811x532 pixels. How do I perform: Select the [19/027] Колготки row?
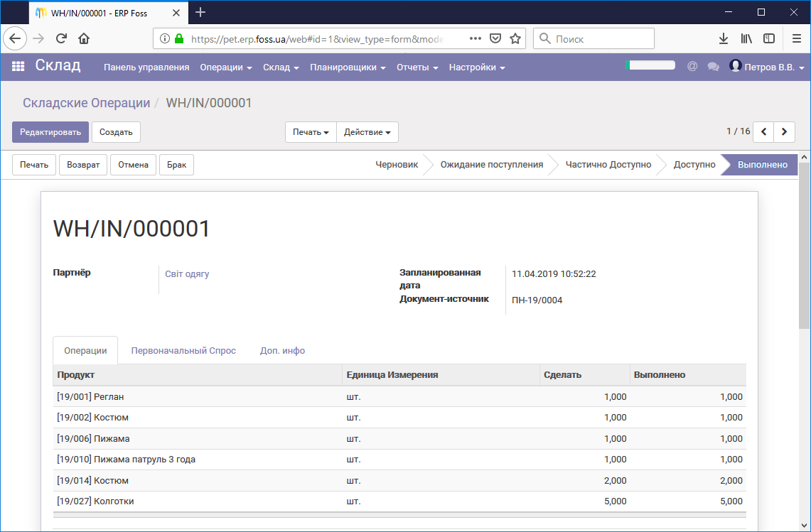click(399, 501)
